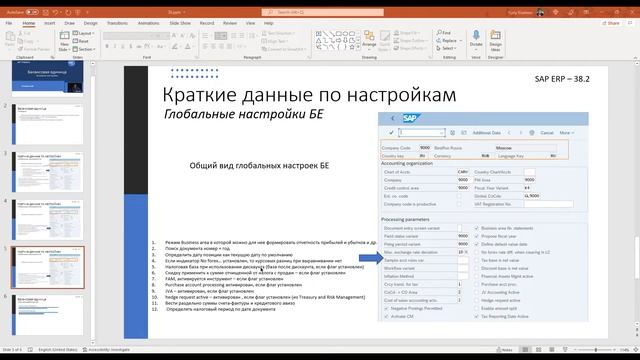
Task: Start the Slide Show from status bar icon
Action: tap(565, 350)
